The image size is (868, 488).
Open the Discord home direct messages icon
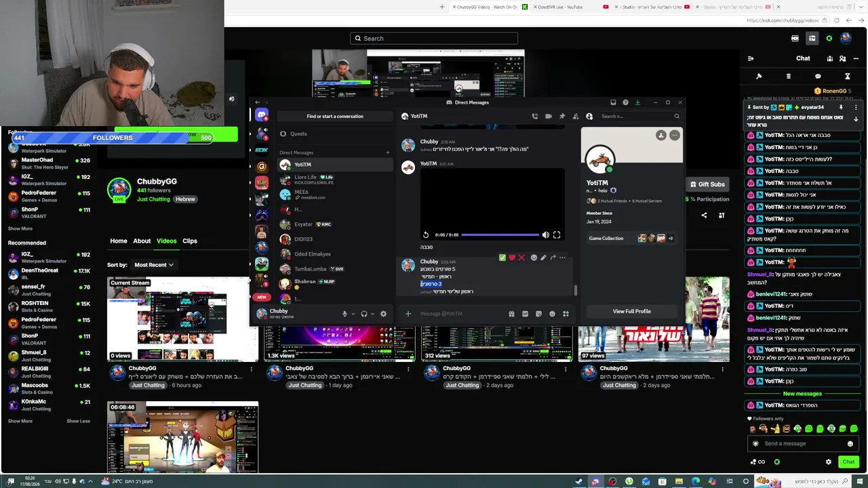[x=262, y=115]
